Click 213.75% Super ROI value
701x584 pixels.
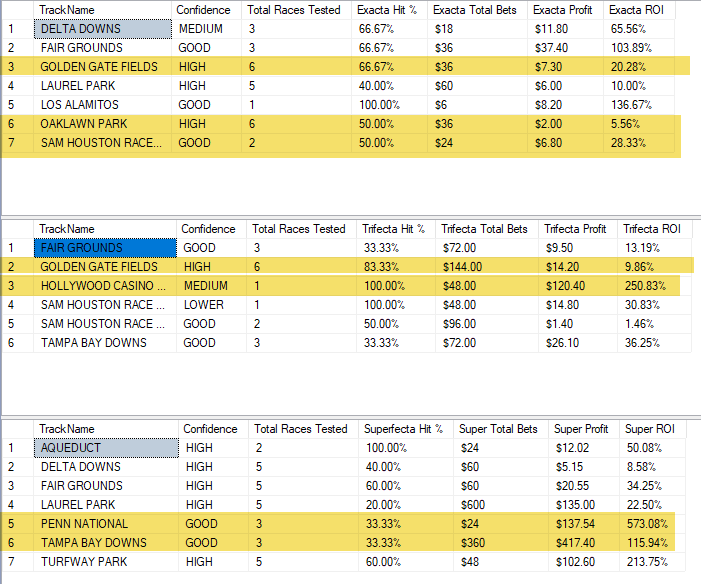point(652,562)
